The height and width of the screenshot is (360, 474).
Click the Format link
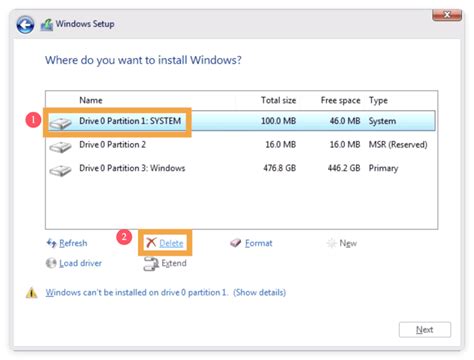pos(259,243)
